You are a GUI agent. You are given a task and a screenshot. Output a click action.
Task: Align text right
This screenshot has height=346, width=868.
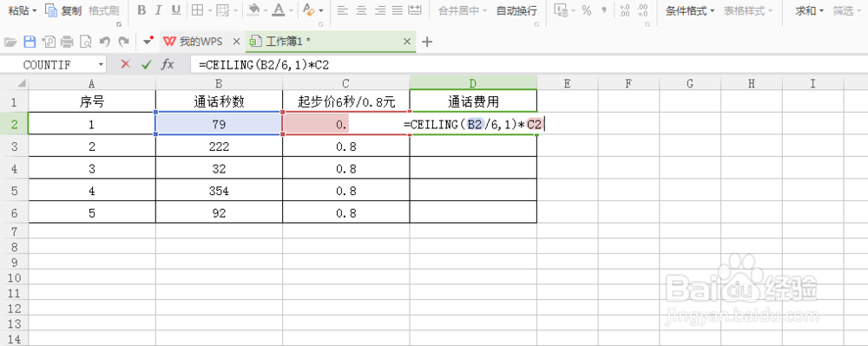[379, 10]
